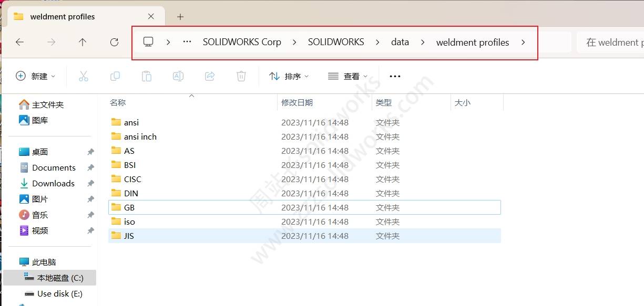
Task: Select 此电脑 in the navigation pane
Action: point(37,262)
